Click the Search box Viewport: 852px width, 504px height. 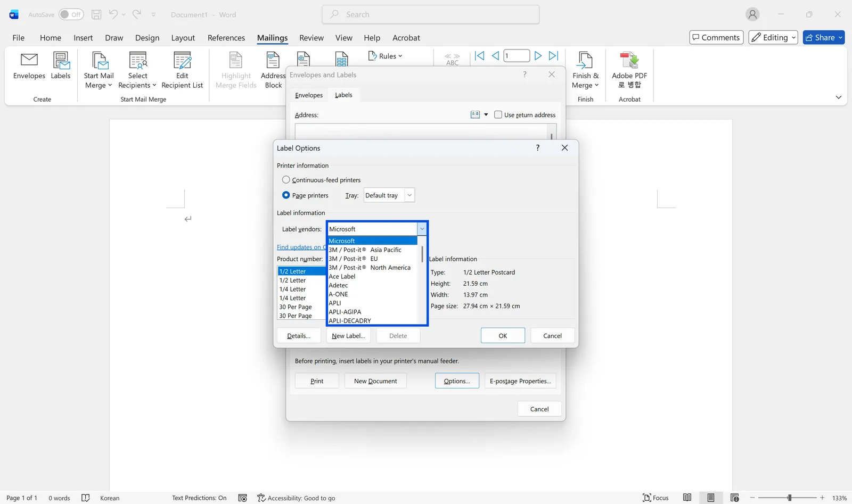[x=430, y=14]
